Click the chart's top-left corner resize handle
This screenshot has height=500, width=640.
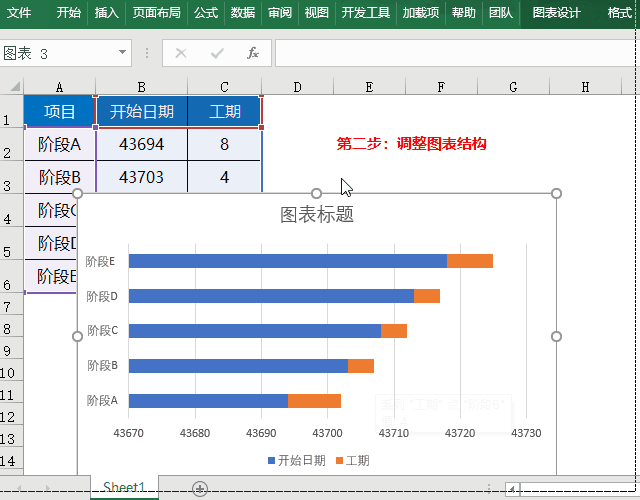point(77,193)
